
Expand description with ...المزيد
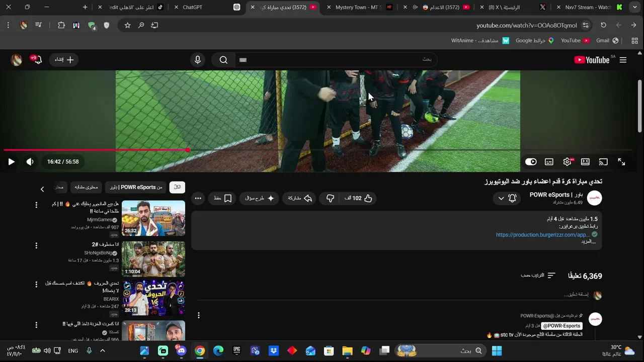[589, 242]
